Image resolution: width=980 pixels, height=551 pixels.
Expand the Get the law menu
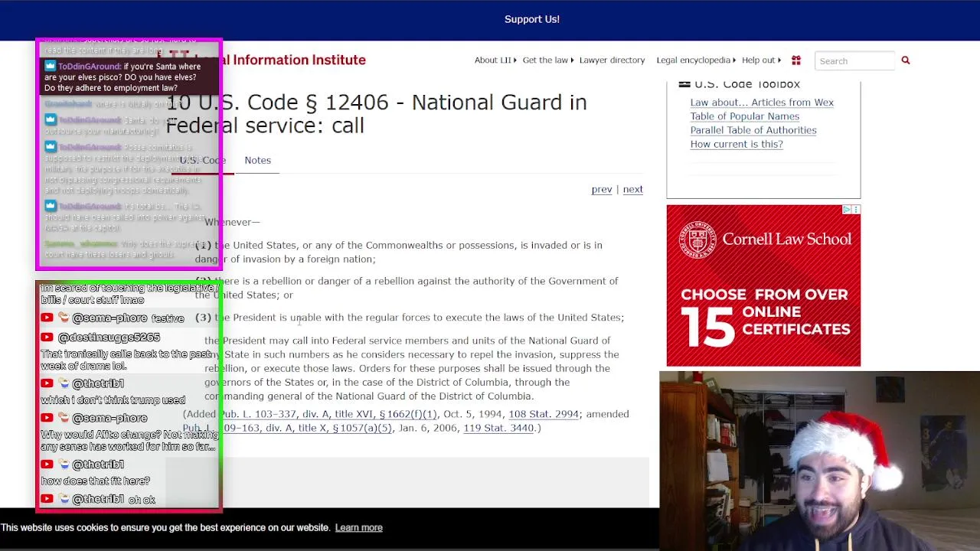coord(548,60)
